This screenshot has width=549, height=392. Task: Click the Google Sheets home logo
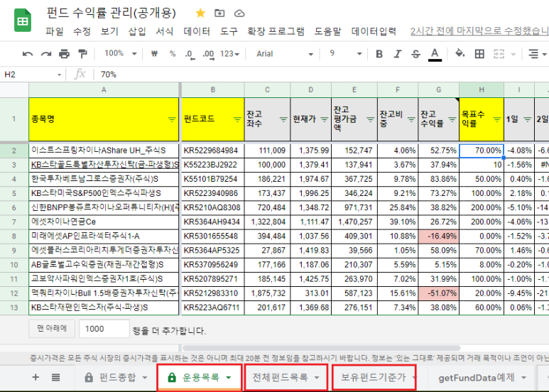[x=23, y=21]
